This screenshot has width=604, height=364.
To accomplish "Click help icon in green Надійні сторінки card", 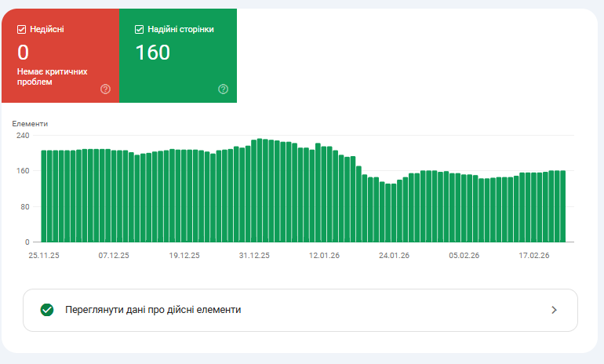I will pyautogui.click(x=223, y=89).
